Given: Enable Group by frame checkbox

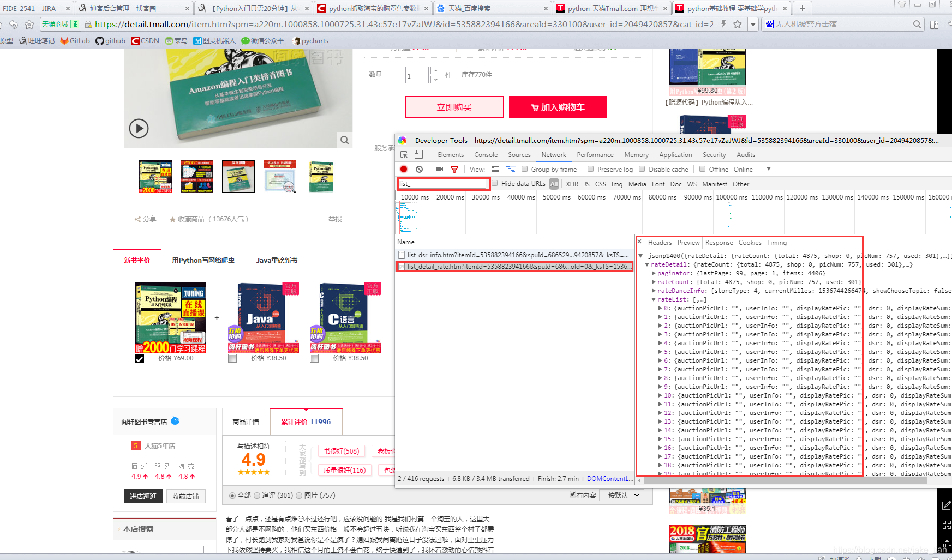Looking at the screenshot, I should coord(524,169).
